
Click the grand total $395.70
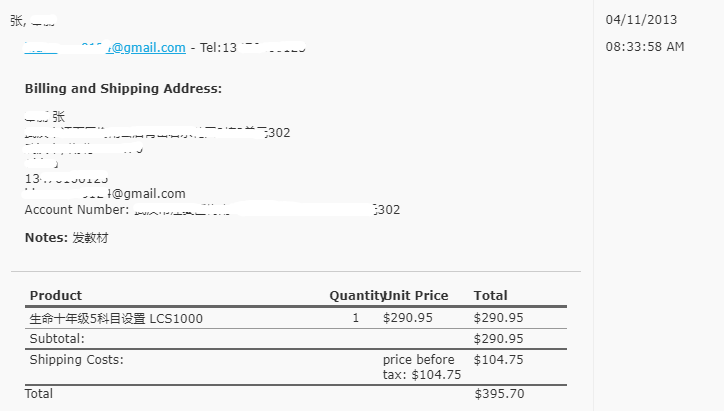(499, 394)
